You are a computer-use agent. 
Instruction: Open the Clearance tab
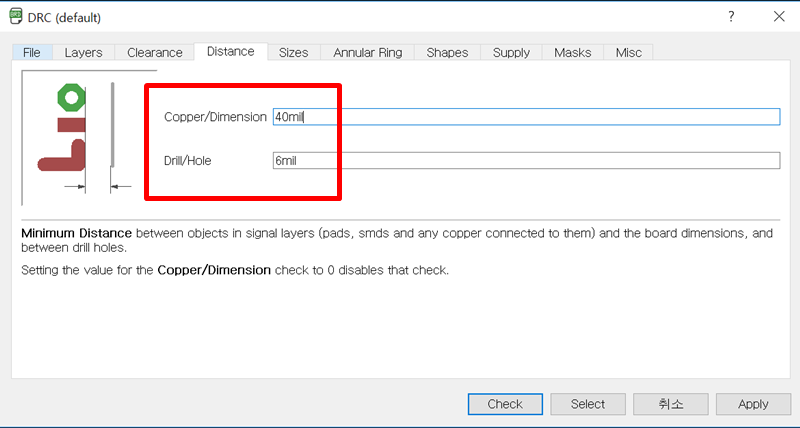[154, 52]
